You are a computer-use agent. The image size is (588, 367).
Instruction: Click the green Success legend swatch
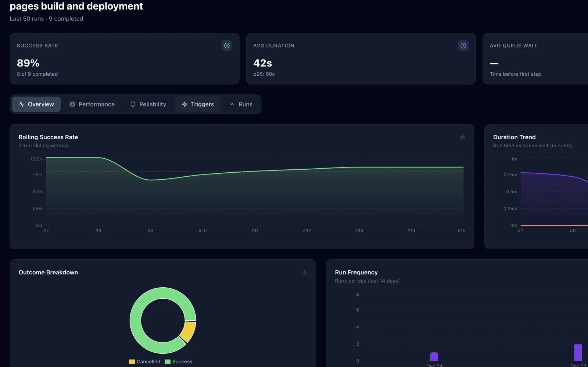click(x=168, y=362)
